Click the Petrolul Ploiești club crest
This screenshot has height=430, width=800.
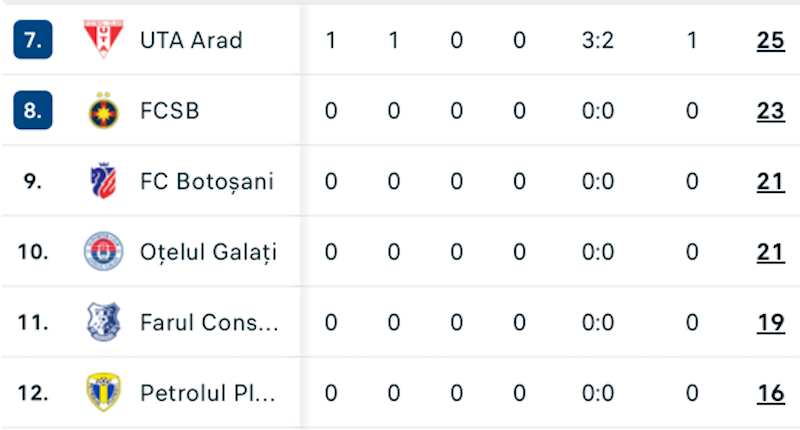point(103,393)
